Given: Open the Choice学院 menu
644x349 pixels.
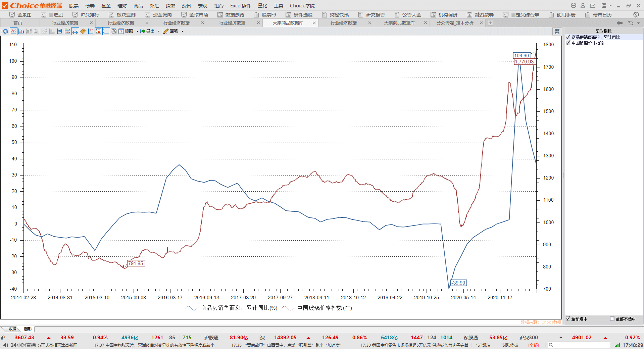Looking at the screenshot, I should tap(302, 5).
